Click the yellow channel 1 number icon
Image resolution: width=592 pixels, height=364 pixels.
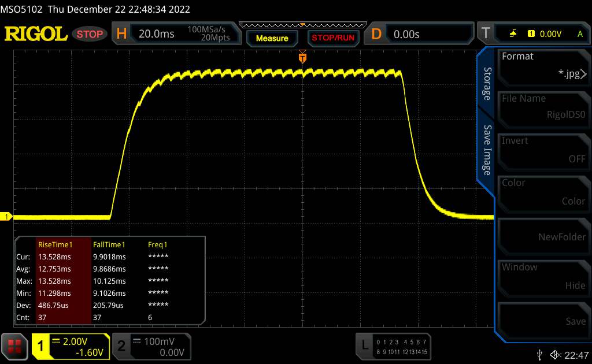click(x=40, y=346)
